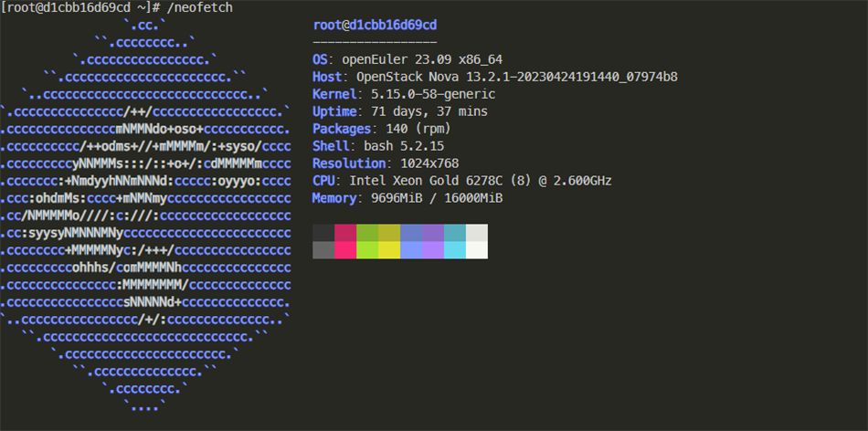
Task: Click the "OS" label
Action: [320, 59]
